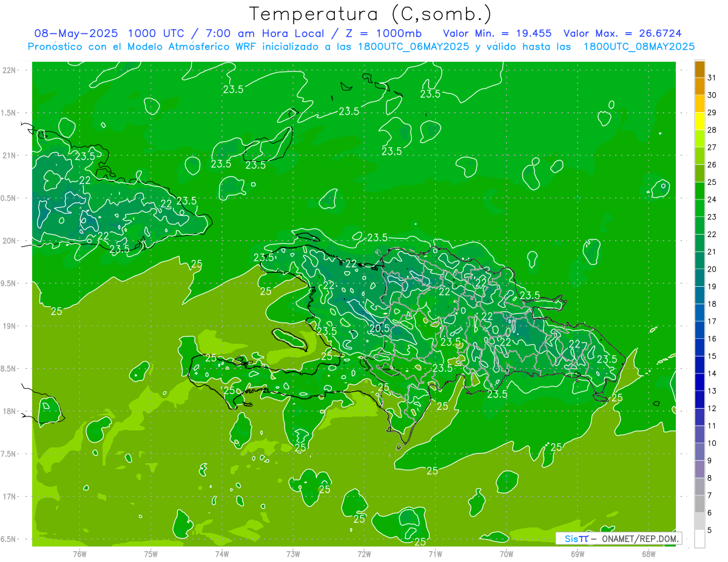This screenshot has width=728, height=562.
Task: Click the "71W" longitude axis label
Action: [435, 554]
